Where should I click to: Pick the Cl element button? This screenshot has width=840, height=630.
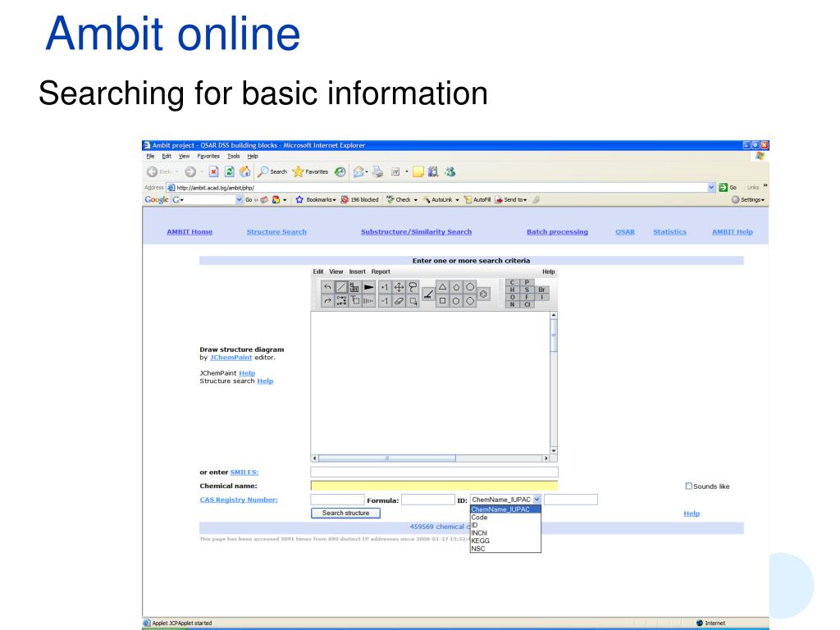pyautogui.click(x=527, y=304)
